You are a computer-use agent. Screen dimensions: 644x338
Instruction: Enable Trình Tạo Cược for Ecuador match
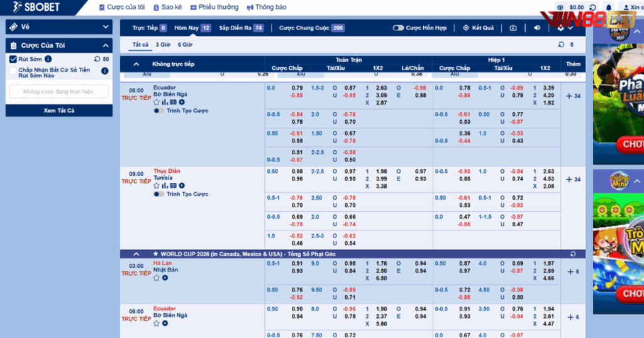click(x=158, y=111)
